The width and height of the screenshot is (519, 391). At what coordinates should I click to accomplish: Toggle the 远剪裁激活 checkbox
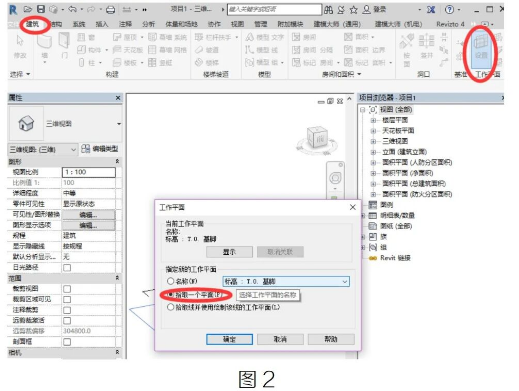coord(67,321)
